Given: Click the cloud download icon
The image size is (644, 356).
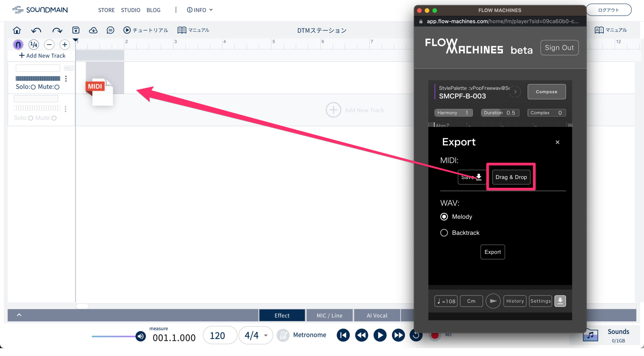Looking at the screenshot, I should point(93,30).
